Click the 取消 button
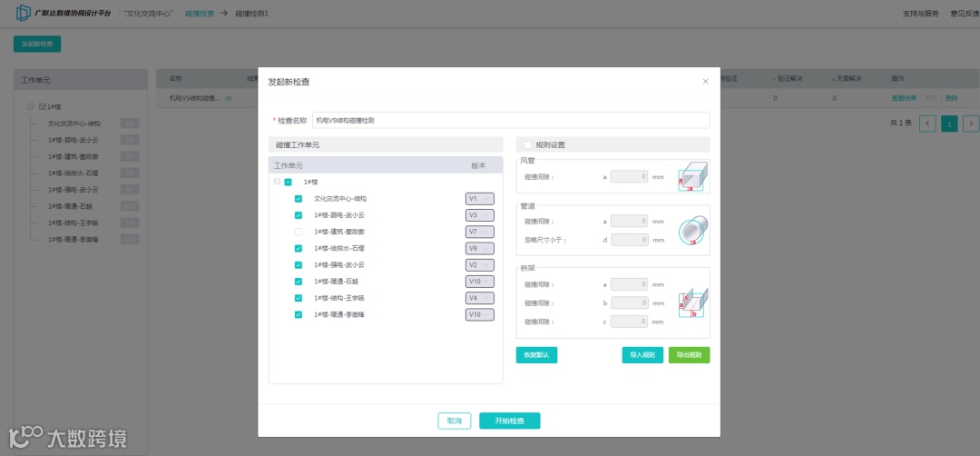Image resolution: width=980 pixels, height=456 pixels. [x=455, y=421]
